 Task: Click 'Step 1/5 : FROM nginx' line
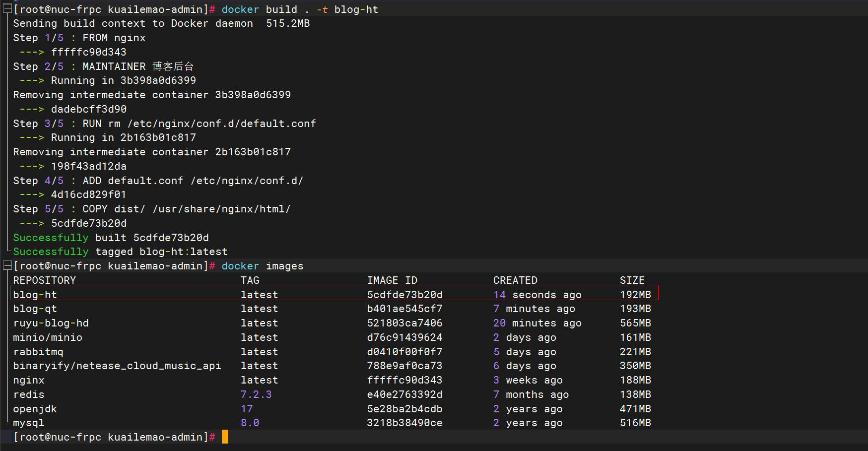[x=79, y=38]
